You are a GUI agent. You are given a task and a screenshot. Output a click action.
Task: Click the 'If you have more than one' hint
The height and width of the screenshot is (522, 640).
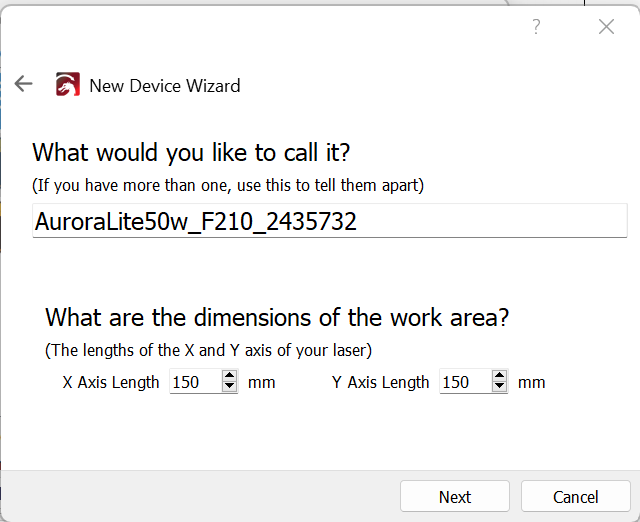click(x=228, y=185)
